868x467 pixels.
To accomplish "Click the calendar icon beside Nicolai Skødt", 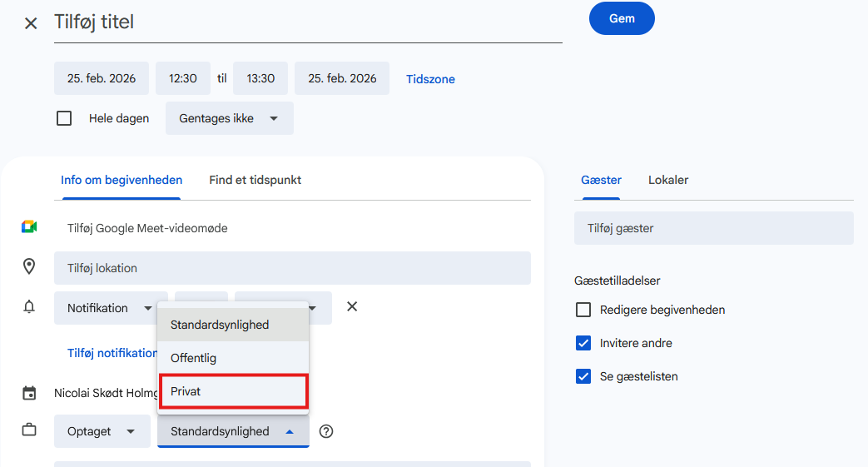I will [29, 393].
